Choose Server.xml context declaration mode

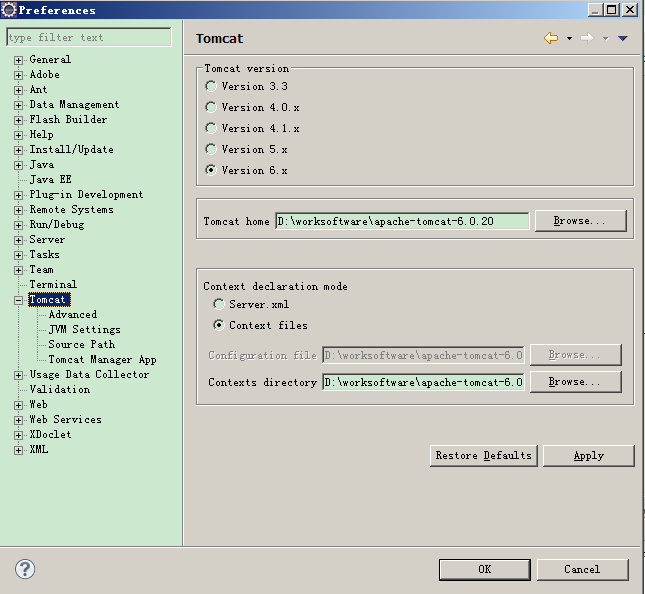pyautogui.click(x=218, y=304)
